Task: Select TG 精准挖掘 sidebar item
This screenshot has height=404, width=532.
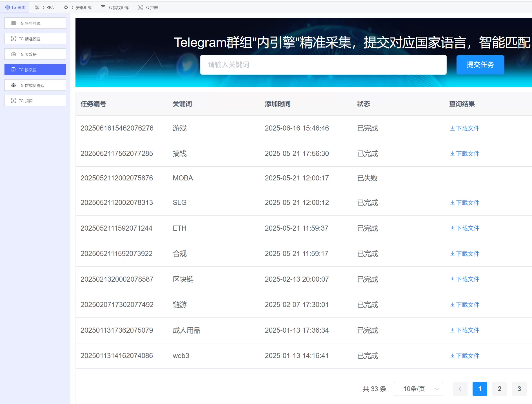Action: point(35,39)
